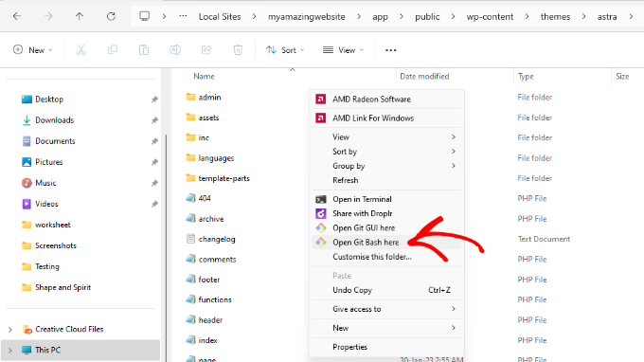Navigate to themes in breadcrumb
Screen dimensions: 644x362
tap(555, 17)
